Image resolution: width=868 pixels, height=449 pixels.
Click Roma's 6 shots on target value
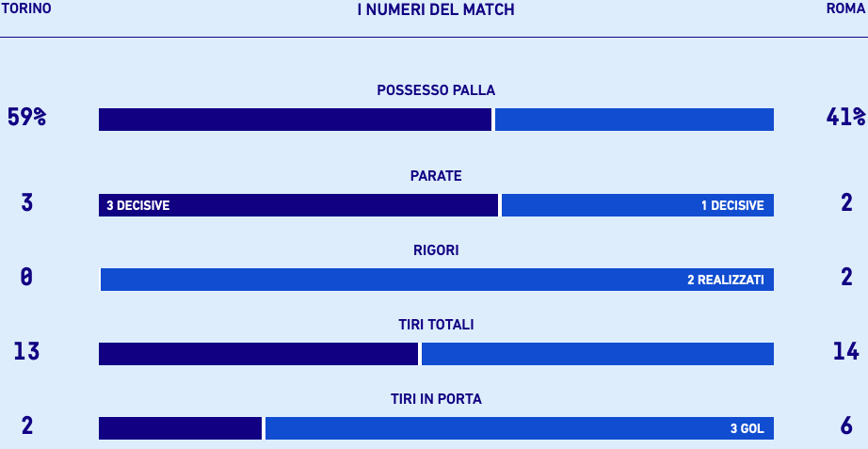point(845,425)
